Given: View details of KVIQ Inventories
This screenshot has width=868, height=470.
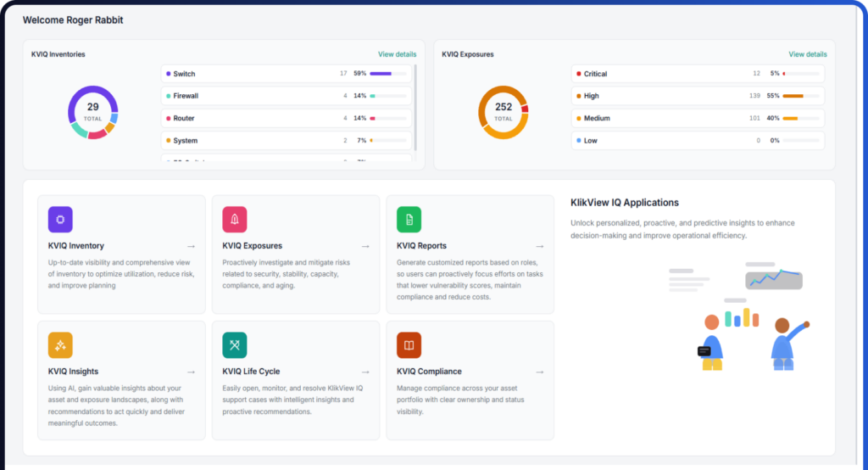Looking at the screenshot, I should click(397, 54).
